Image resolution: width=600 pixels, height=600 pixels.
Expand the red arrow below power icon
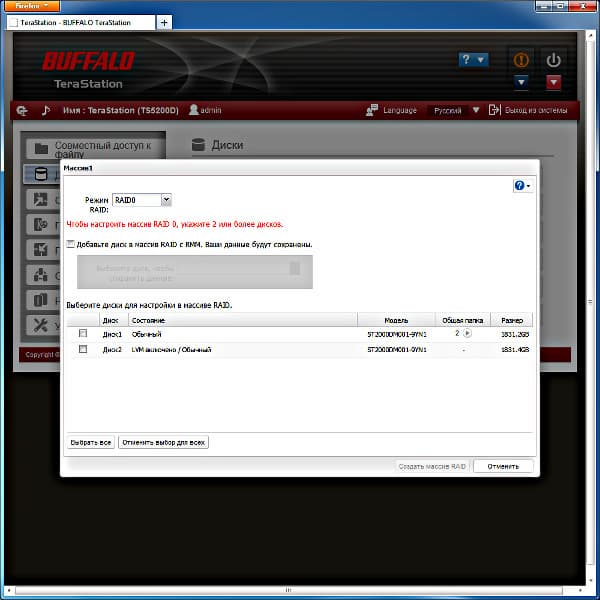coord(553,82)
